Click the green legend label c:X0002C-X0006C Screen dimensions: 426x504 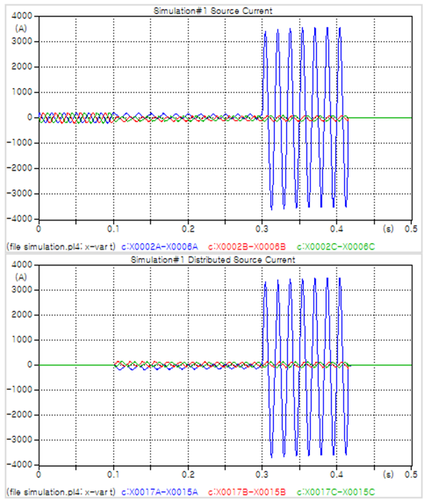[335, 247]
